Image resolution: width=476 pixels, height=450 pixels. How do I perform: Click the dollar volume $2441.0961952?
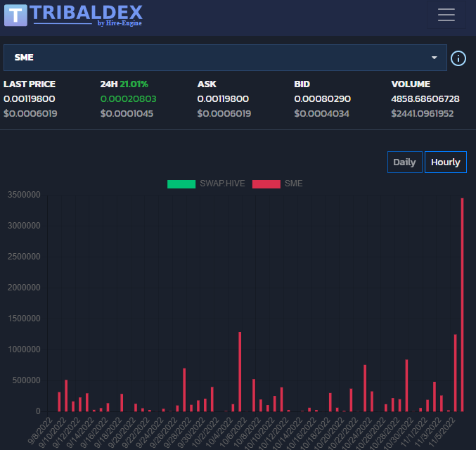click(x=423, y=114)
